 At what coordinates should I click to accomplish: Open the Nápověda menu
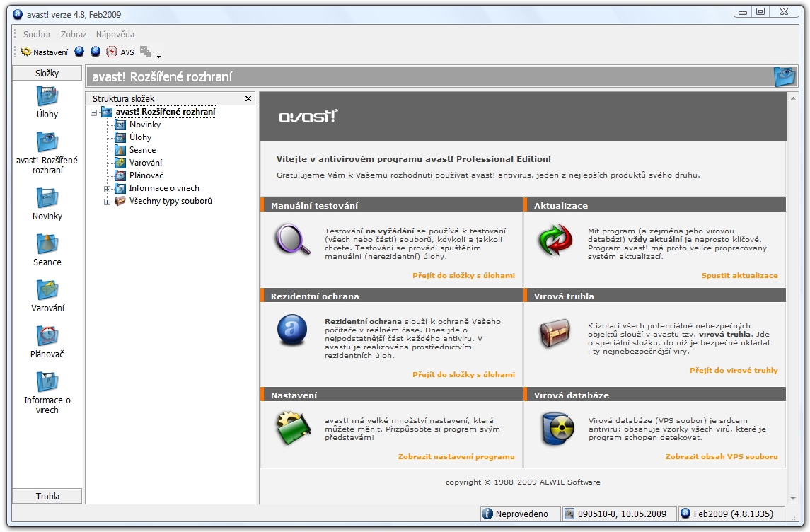coord(115,34)
